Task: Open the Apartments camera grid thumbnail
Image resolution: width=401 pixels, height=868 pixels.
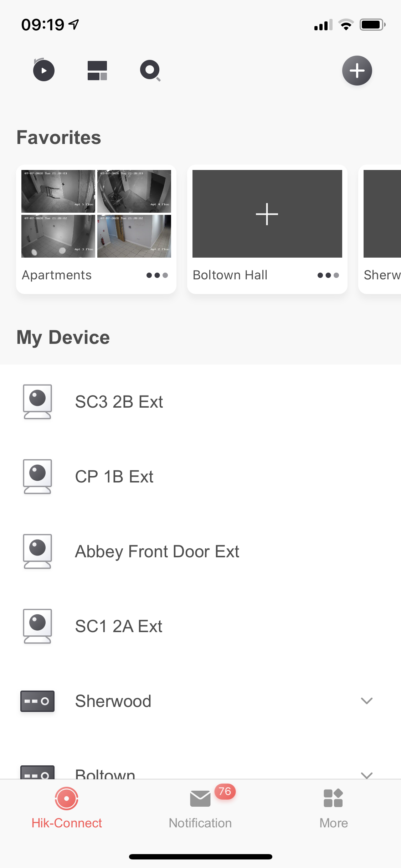Action: pyautogui.click(x=96, y=213)
